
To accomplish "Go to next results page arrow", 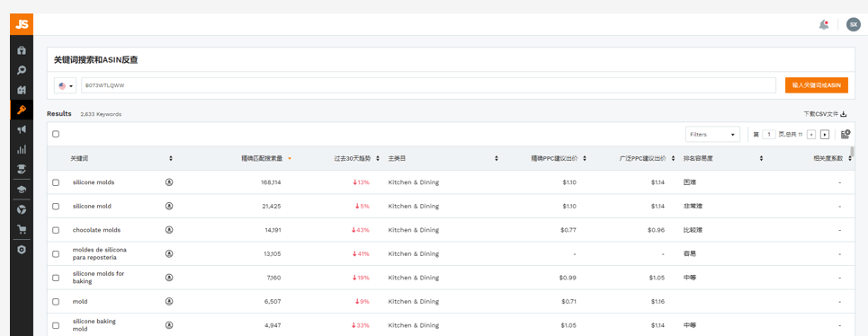I will pyautogui.click(x=824, y=134).
